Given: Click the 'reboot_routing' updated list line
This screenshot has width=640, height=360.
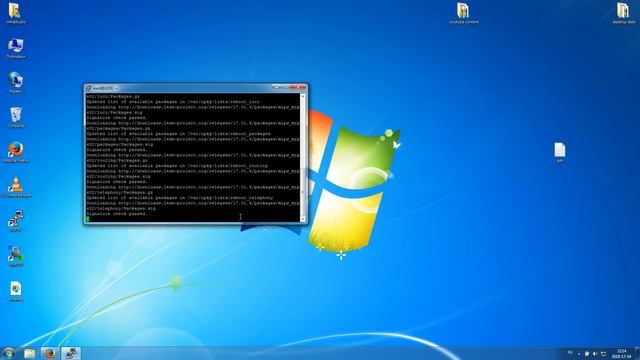Looking at the screenshot, I should coord(177,166).
